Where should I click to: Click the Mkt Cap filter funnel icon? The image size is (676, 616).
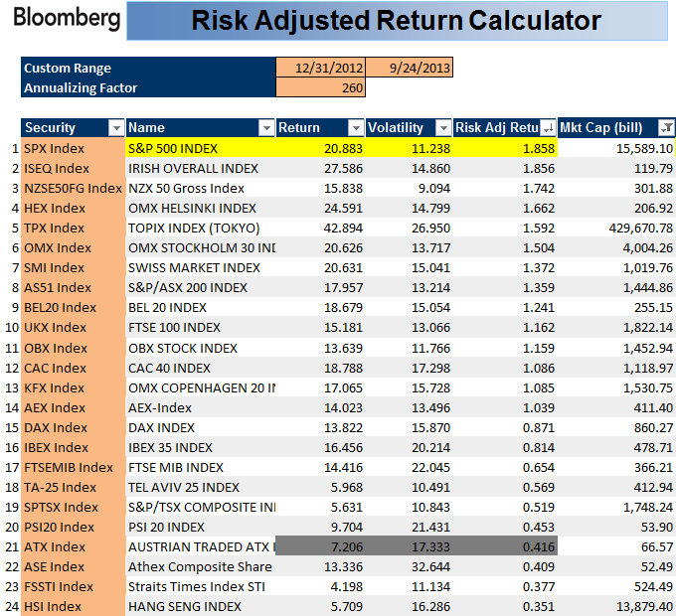tap(666, 128)
